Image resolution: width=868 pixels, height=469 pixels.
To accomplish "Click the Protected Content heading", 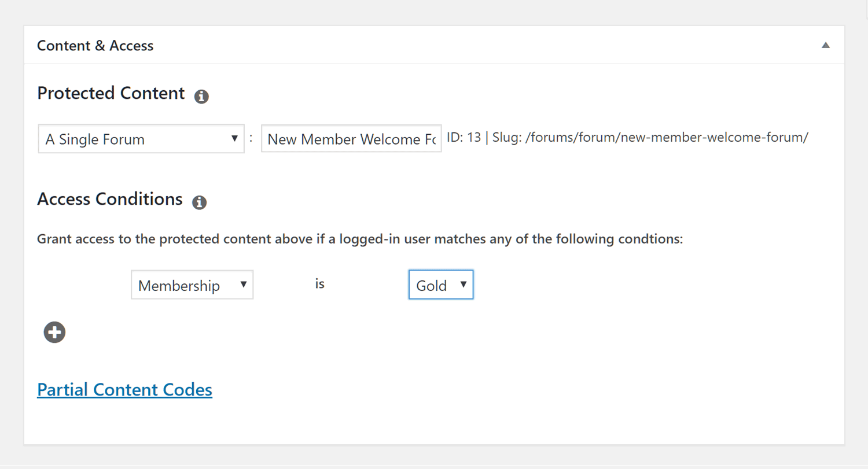I will (111, 93).
